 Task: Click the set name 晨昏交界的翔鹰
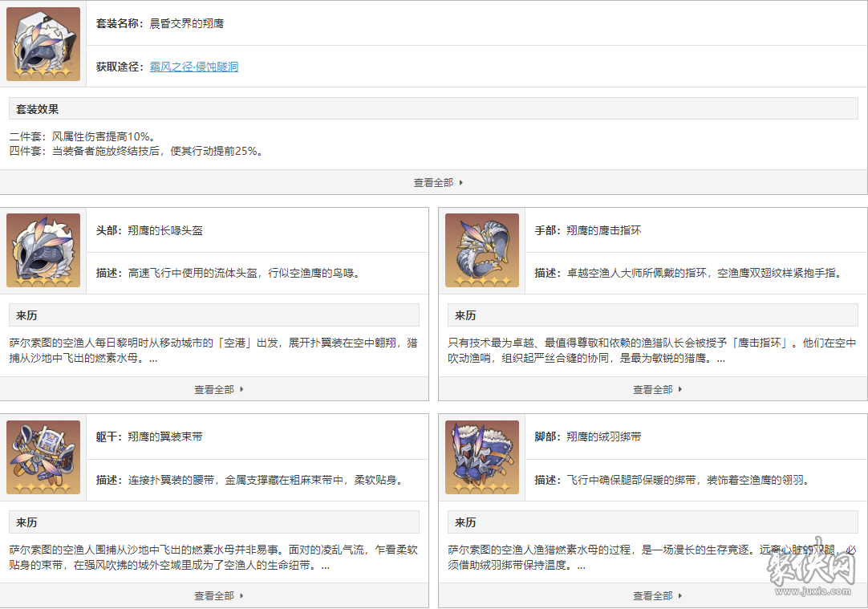187,23
